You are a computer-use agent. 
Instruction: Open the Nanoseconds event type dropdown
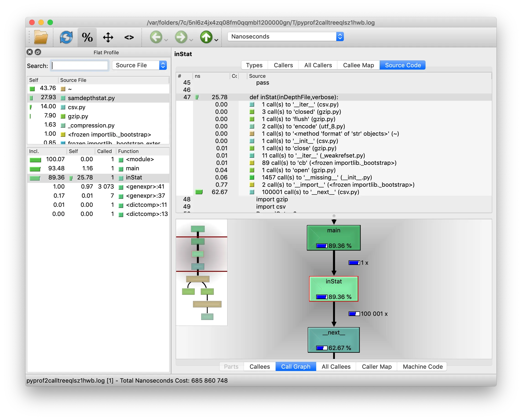(x=285, y=36)
